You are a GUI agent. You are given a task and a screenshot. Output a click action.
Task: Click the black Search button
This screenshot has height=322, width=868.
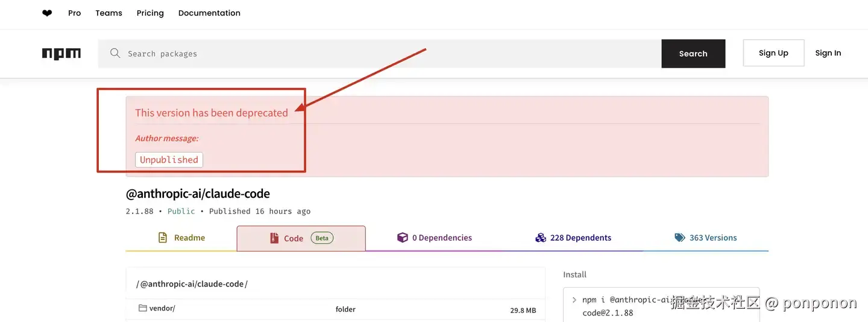click(693, 54)
